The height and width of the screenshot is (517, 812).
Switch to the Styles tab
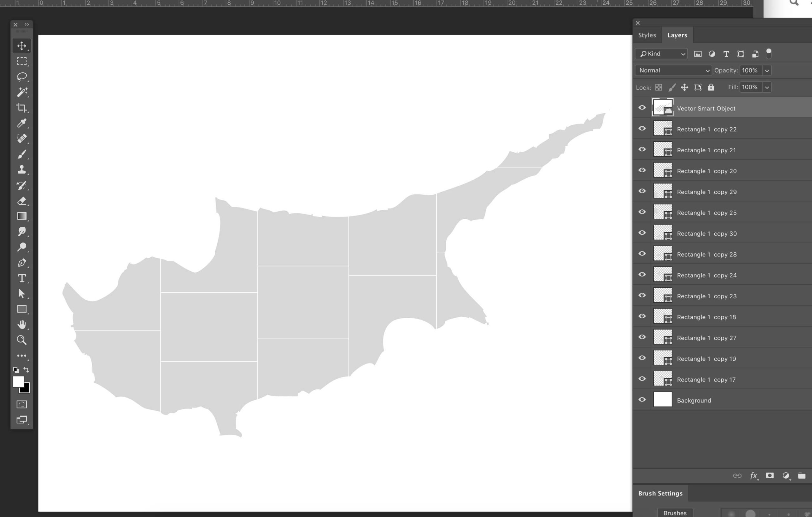647,35
